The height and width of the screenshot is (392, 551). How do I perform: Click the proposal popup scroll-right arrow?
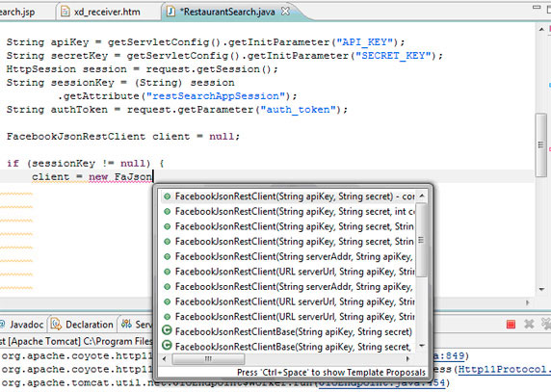point(407,359)
